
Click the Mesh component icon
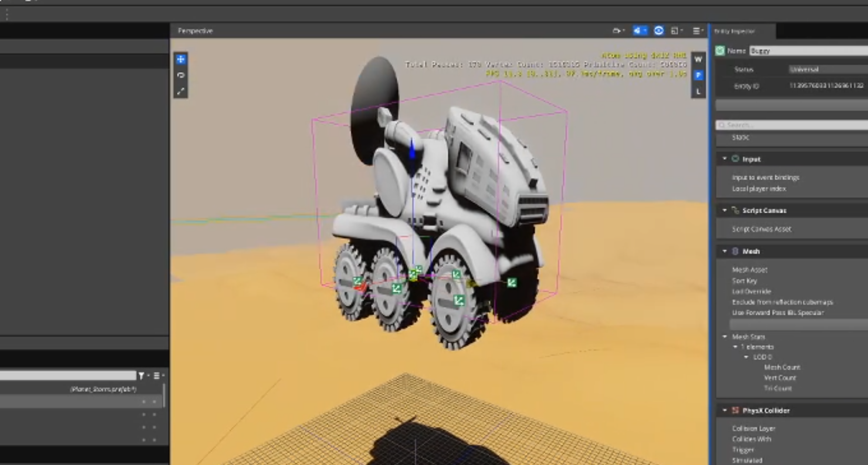[735, 251]
